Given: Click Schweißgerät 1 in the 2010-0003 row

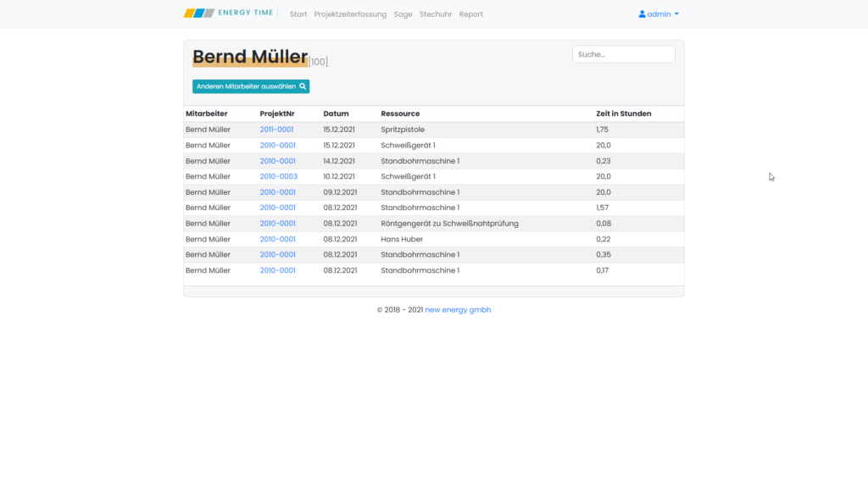Looking at the screenshot, I should pos(408,176).
